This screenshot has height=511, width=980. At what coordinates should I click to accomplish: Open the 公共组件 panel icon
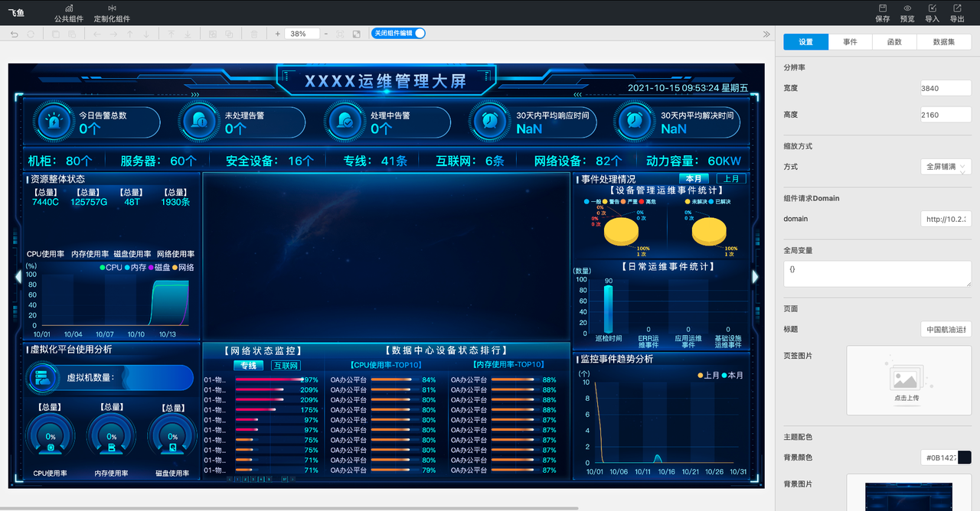tap(69, 8)
